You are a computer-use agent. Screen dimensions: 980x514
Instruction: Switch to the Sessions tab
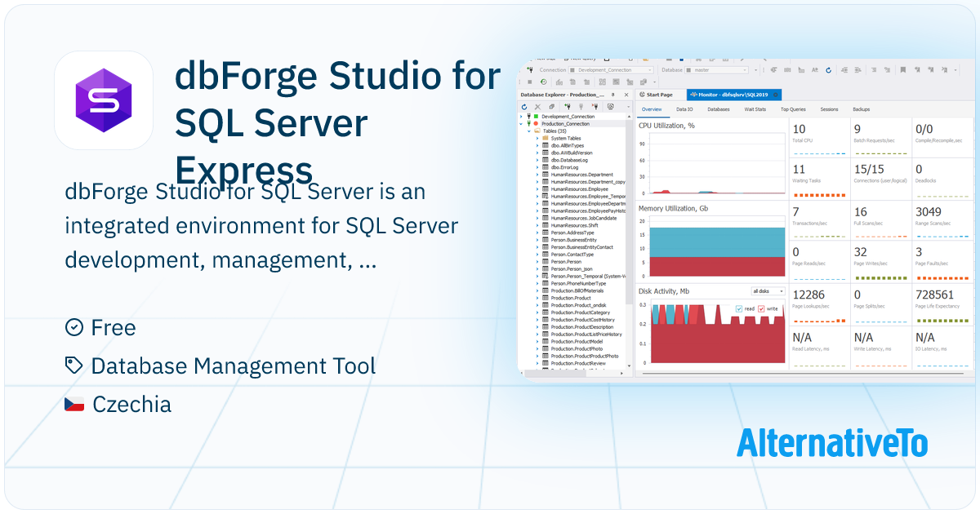829,109
